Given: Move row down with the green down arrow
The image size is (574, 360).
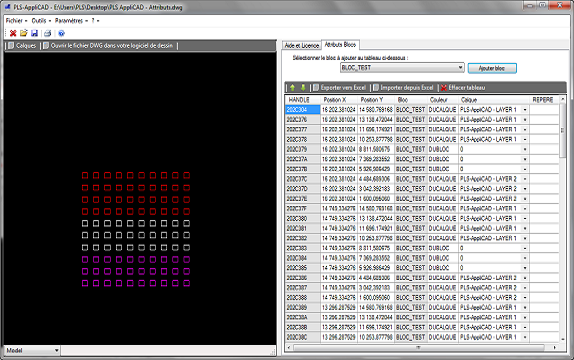Looking at the screenshot, I should point(303,88).
